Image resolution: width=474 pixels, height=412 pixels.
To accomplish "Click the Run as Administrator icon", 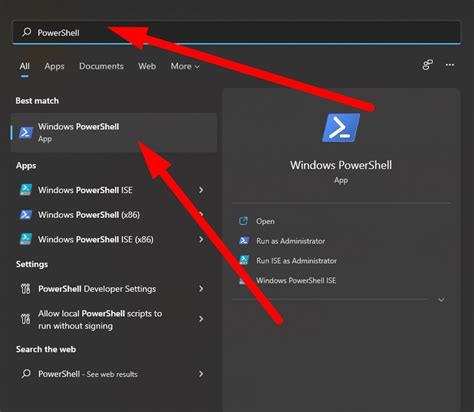I will coord(244,240).
